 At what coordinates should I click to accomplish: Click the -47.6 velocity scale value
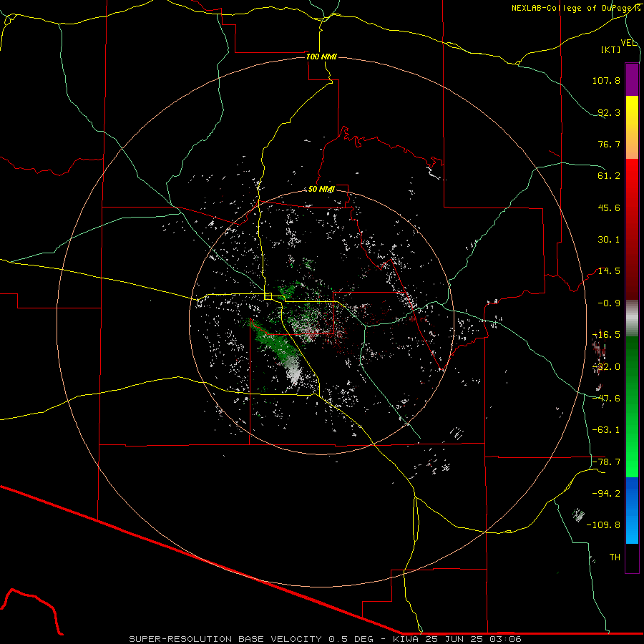tap(606, 399)
